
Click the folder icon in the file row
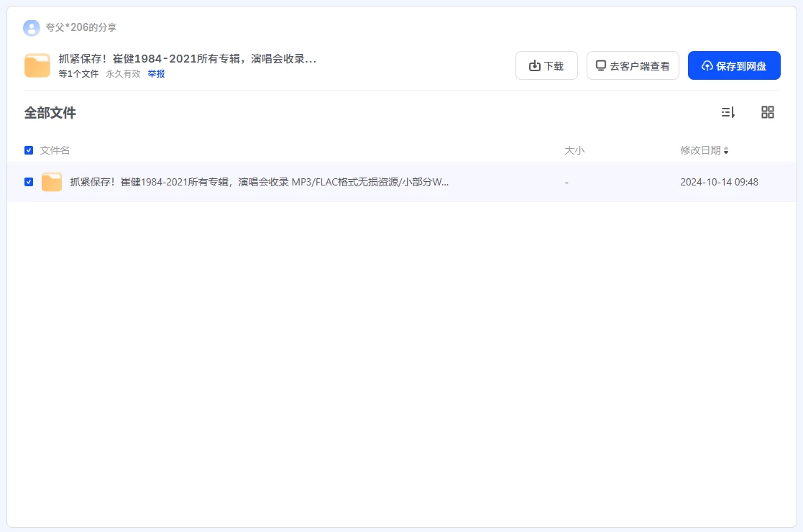[52, 183]
